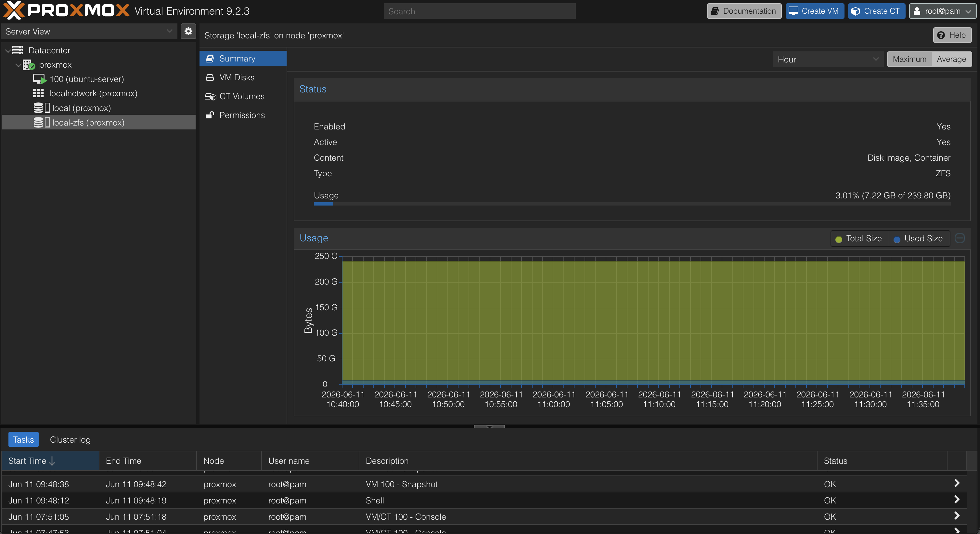
Task: Switch to the Cluster log tab
Action: (x=71, y=440)
